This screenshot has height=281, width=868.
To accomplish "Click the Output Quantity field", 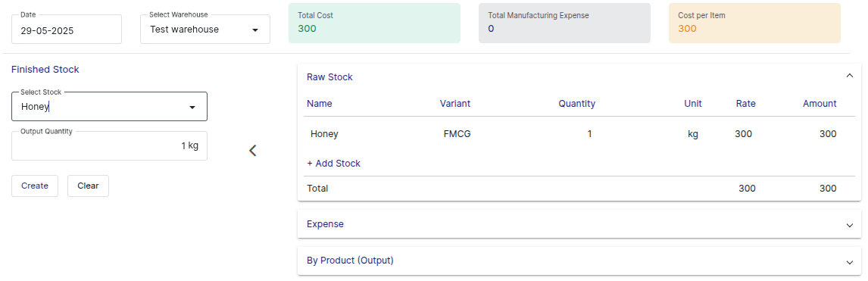I will (x=110, y=146).
